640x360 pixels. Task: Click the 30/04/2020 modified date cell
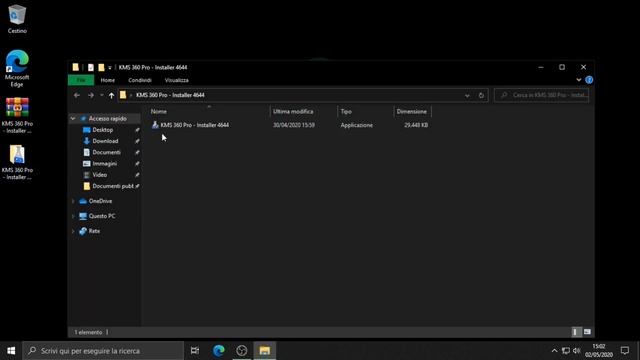coord(294,125)
